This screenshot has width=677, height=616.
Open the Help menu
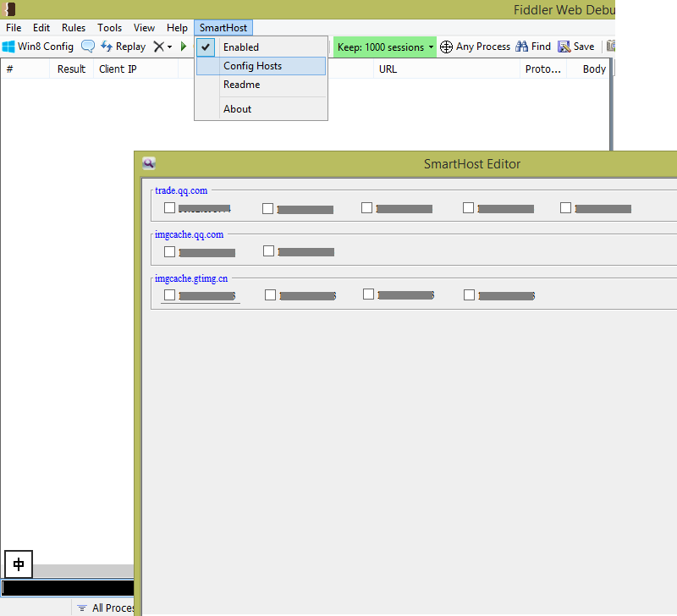(x=177, y=28)
